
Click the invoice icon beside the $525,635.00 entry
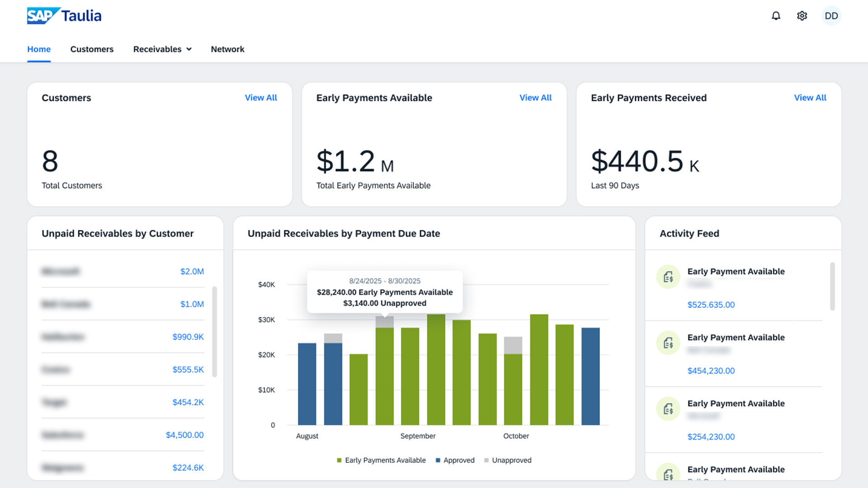point(668,277)
